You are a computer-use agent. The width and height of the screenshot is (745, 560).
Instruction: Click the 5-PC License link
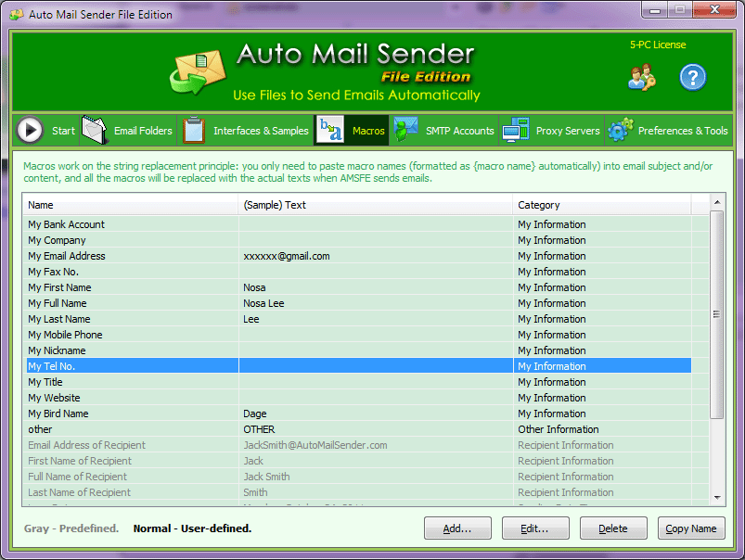[x=658, y=45]
